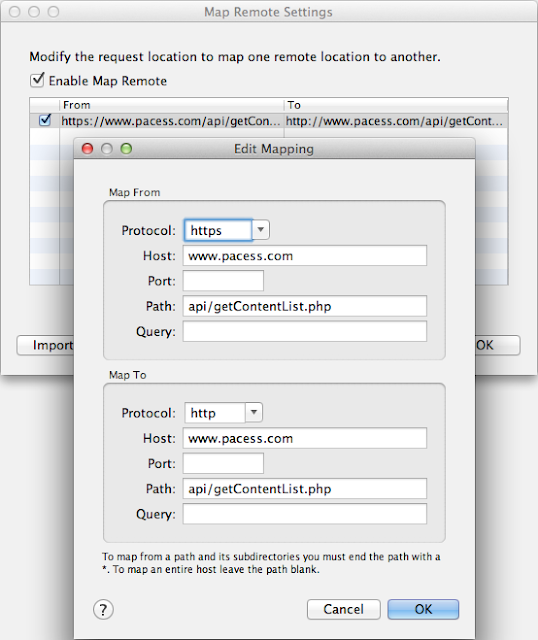This screenshot has width=538, height=640.
Task: Click OK in Map Remote Settings window
Action: pyautogui.click(x=498, y=345)
